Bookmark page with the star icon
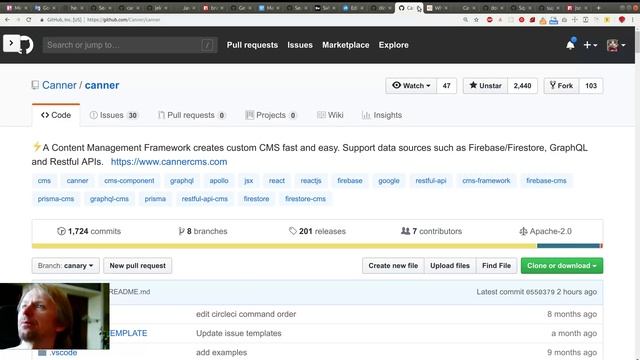 click(x=476, y=20)
